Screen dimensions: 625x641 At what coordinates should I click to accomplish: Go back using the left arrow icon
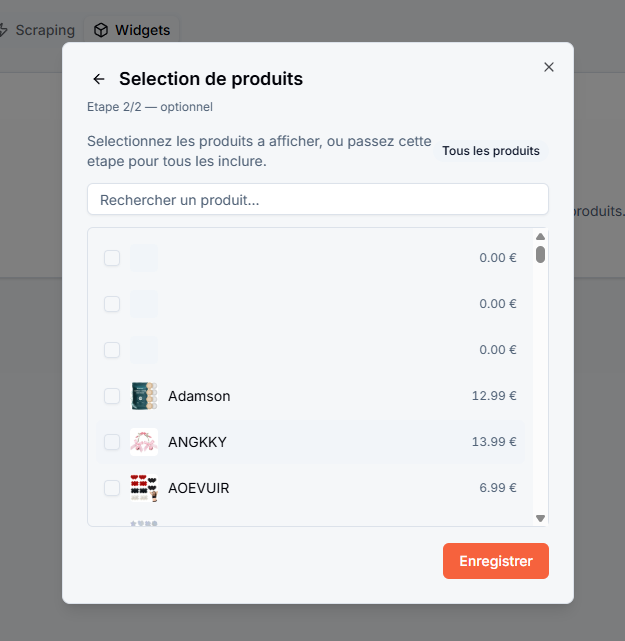99,79
